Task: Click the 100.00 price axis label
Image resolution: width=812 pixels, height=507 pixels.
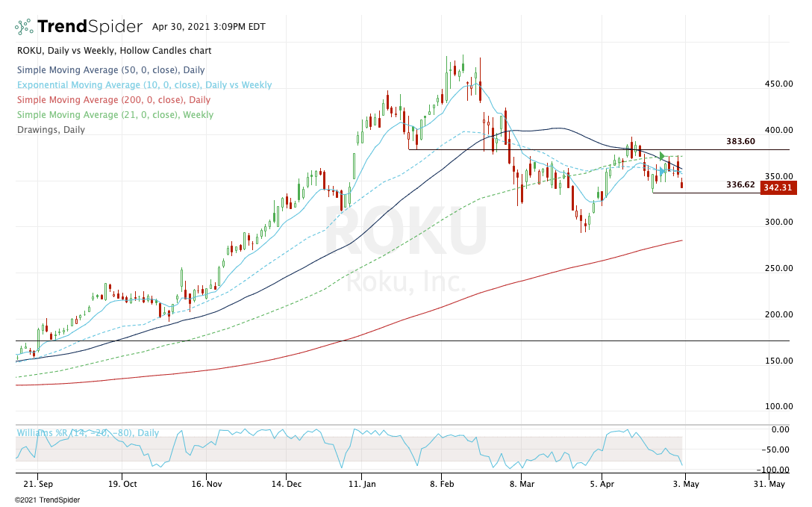Action: click(x=779, y=406)
